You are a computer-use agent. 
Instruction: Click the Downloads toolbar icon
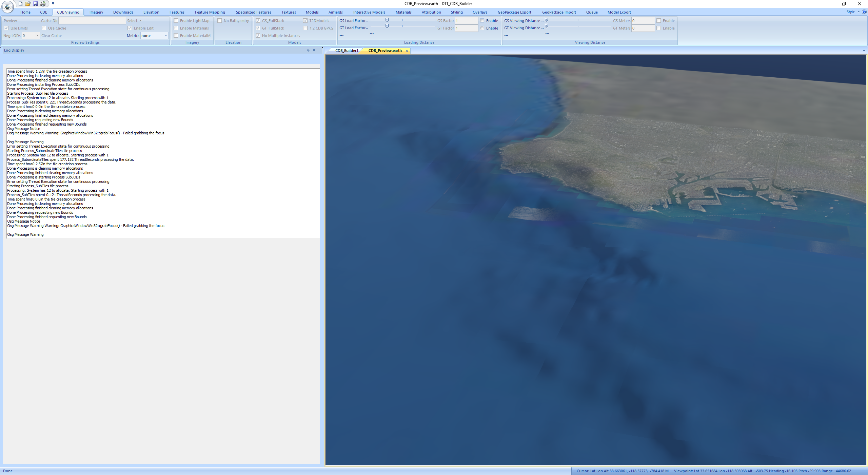[123, 12]
